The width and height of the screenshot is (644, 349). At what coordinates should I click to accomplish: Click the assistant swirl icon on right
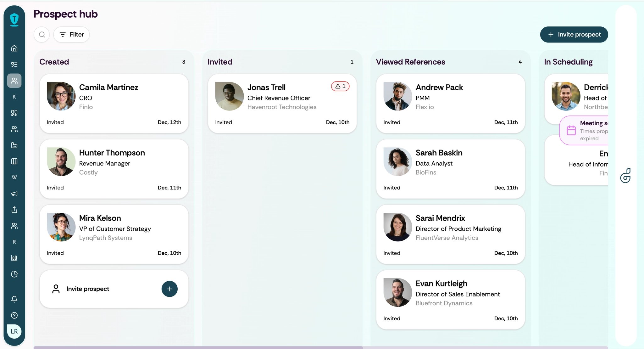(x=625, y=175)
